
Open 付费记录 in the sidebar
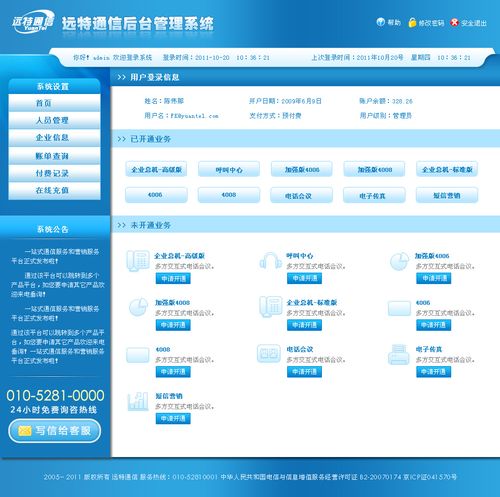pyautogui.click(x=54, y=173)
